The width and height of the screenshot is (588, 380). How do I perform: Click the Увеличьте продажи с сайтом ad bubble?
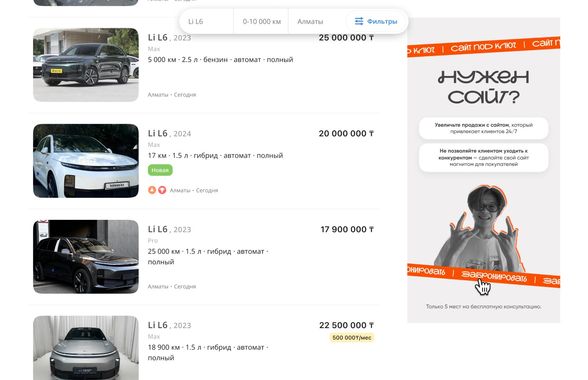pyautogui.click(x=484, y=128)
